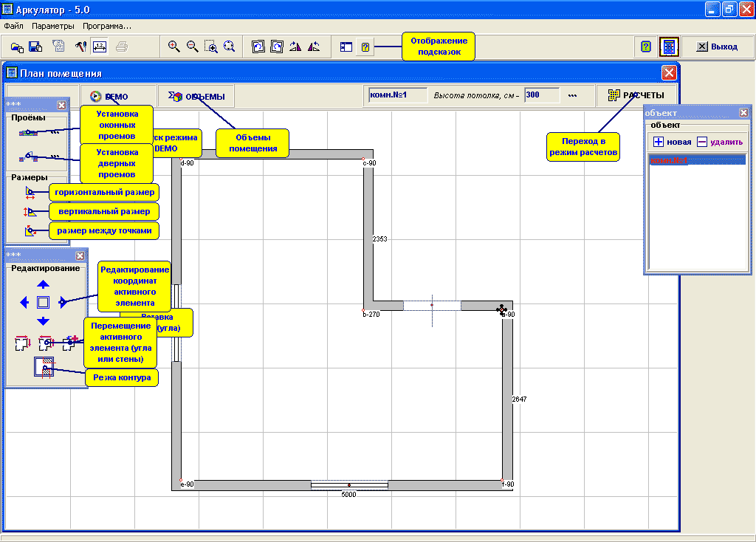This screenshot has height=542, width=756.
Task: Select the horizontal dimension tool
Action: coord(30,193)
